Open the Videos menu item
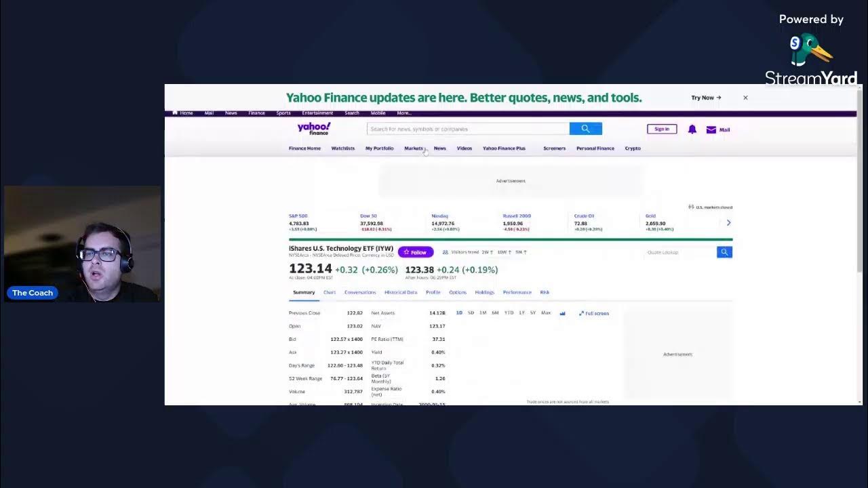Screen dimensions: 868x488 [x=464, y=148]
